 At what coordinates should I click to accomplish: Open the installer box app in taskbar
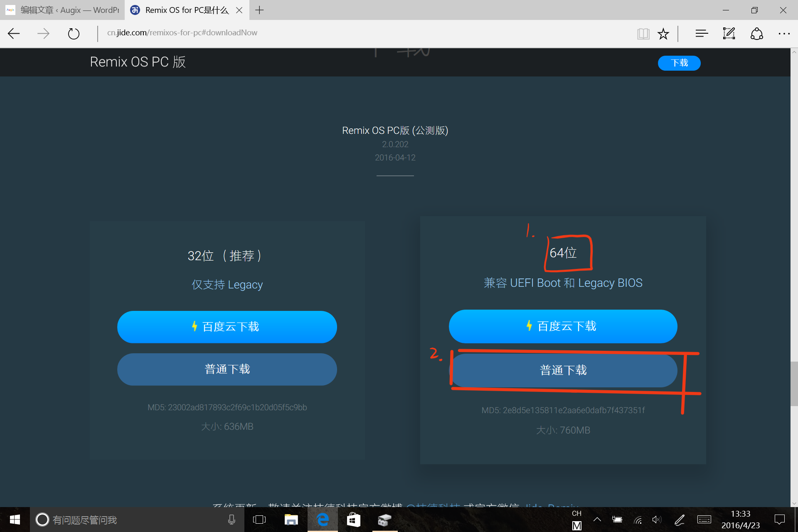tap(385, 520)
